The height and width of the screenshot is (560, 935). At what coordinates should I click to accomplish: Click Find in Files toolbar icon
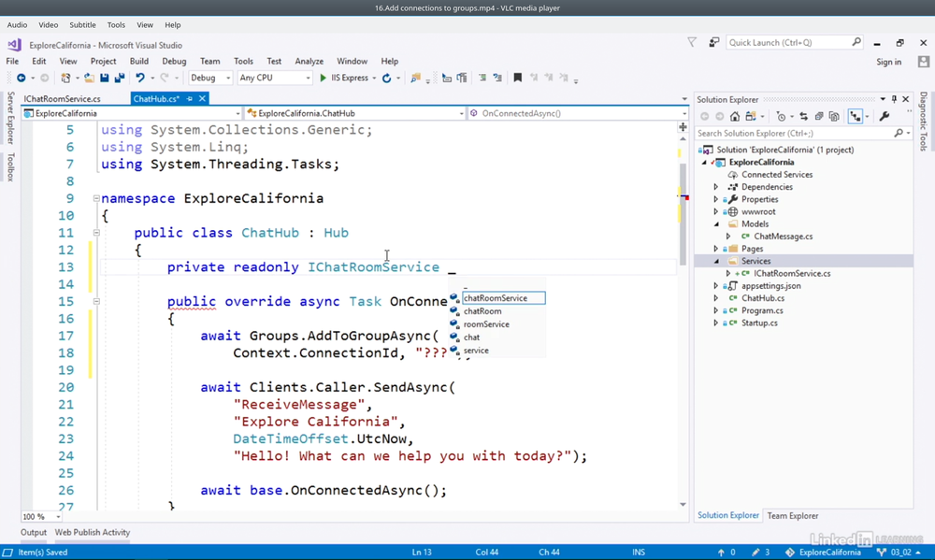point(416,79)
